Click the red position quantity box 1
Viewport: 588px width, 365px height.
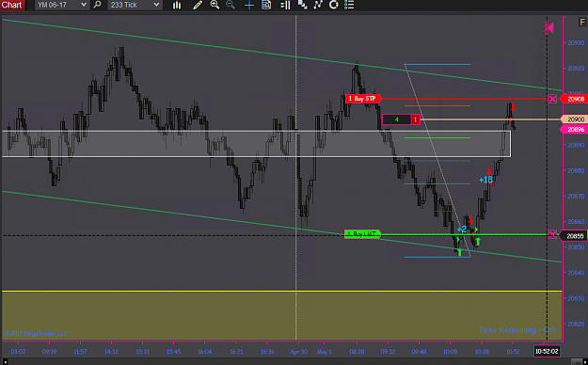[x=416, y=119]
